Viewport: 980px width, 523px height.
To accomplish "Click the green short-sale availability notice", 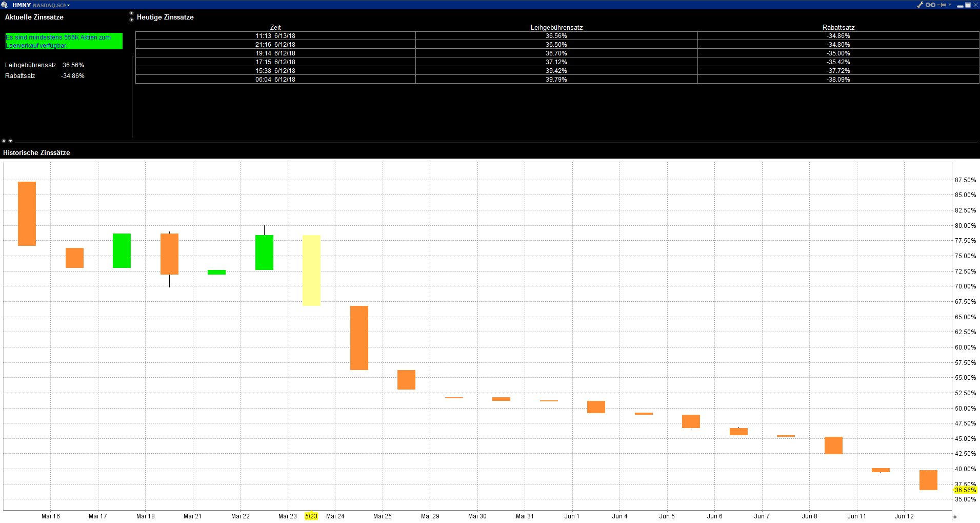I will pyautogui.click(x=64, y=41).
